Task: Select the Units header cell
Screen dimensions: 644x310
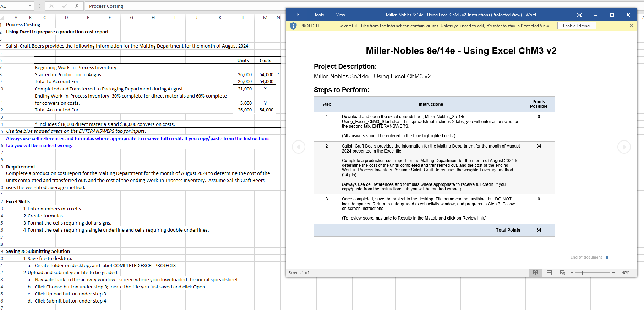Action: point(243,60)
